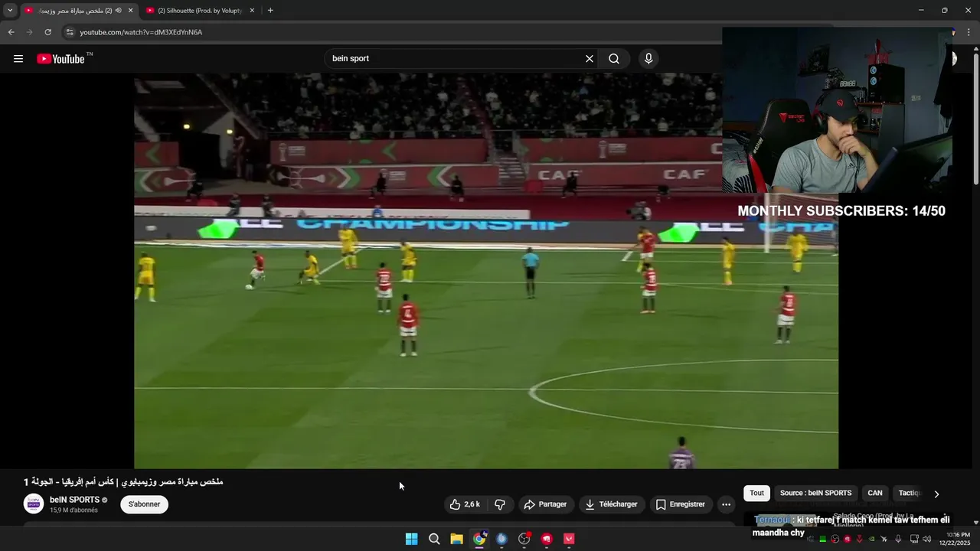Run search with the magnifier button
This screenshot has height=551, width=980.
tap(614, 59)
